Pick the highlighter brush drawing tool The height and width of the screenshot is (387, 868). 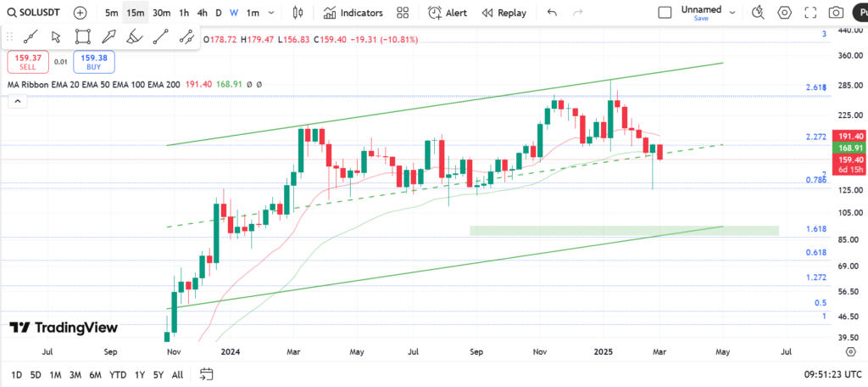134,36
